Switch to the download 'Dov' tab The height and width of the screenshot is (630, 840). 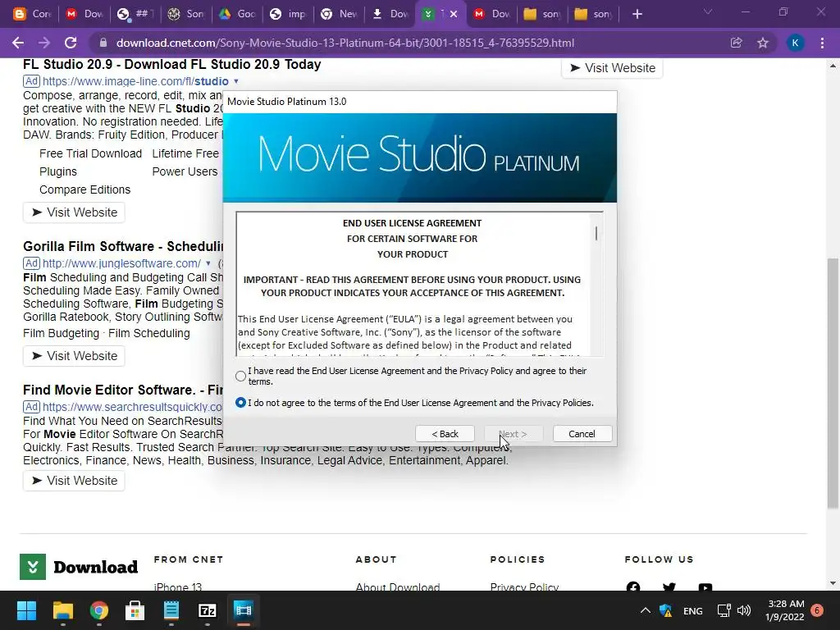pos(390,14)
